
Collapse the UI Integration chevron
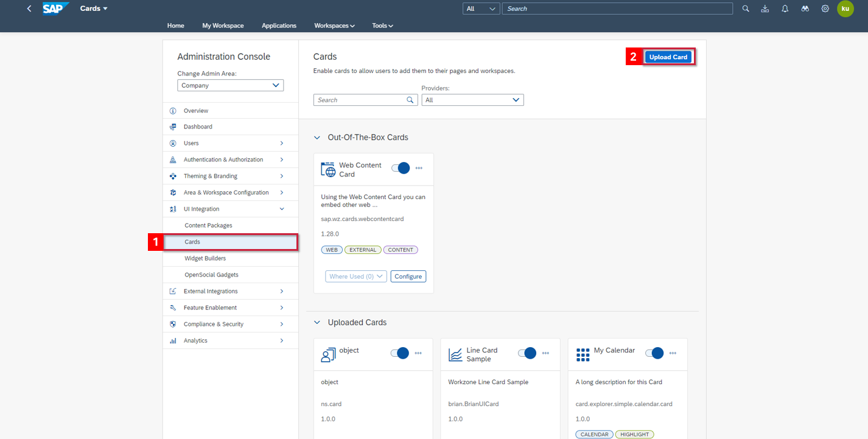point(282,209)
